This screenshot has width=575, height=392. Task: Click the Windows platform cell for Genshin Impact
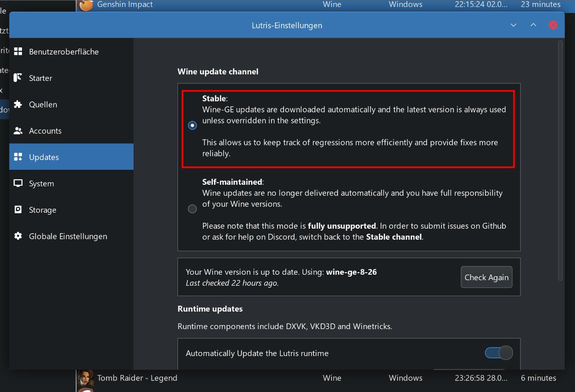pos(405,4)
